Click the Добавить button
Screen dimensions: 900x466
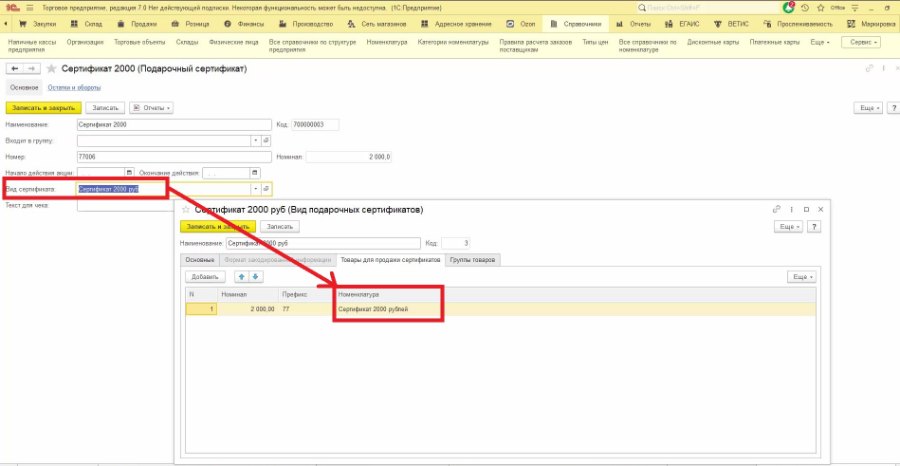pyautogui.click(x=205, y=277)
